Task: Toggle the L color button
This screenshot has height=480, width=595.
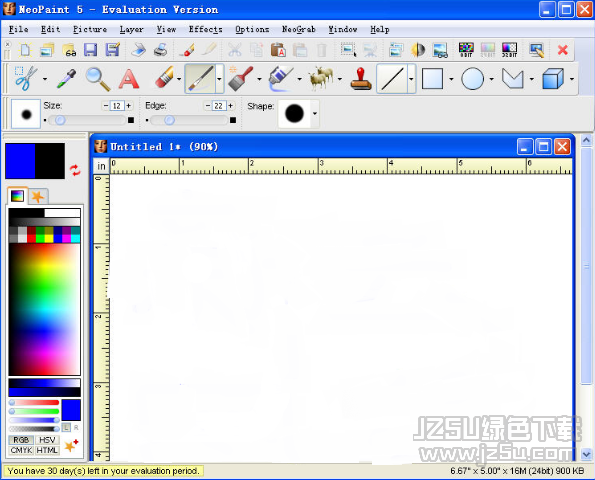Action: [66, 428]
